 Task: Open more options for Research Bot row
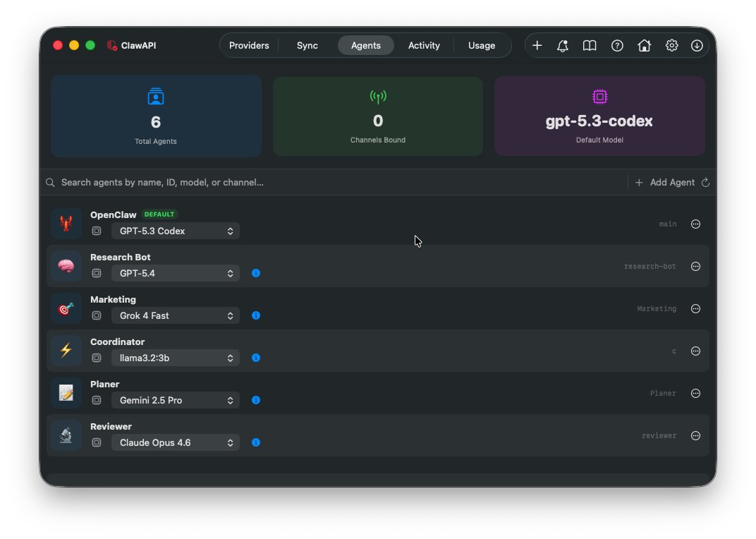point(695,267)
